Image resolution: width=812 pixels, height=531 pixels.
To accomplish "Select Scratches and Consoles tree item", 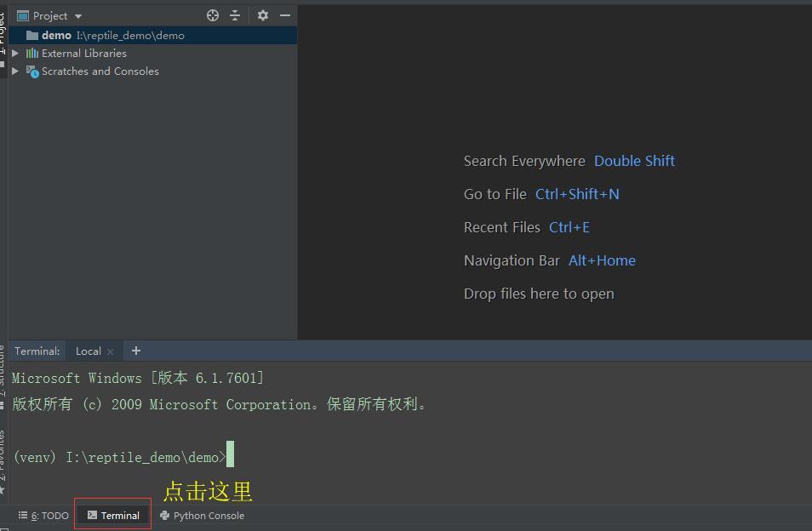I will 100,71.
